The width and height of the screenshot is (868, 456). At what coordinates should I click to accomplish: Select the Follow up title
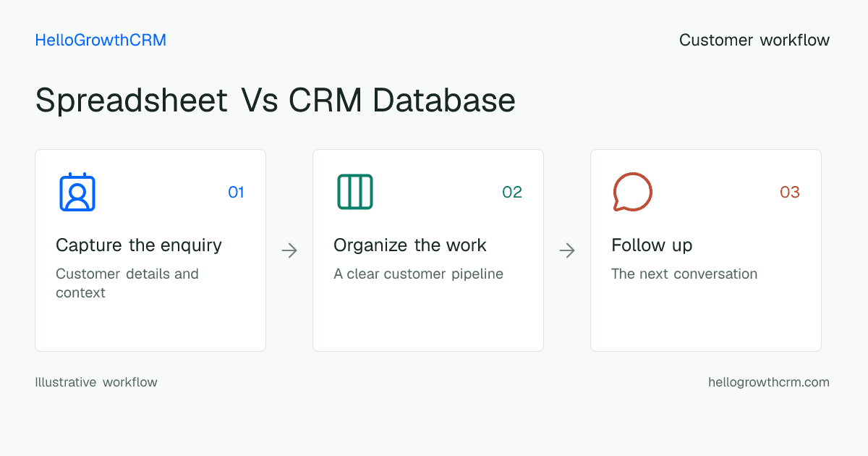click(x=652, y=245)
